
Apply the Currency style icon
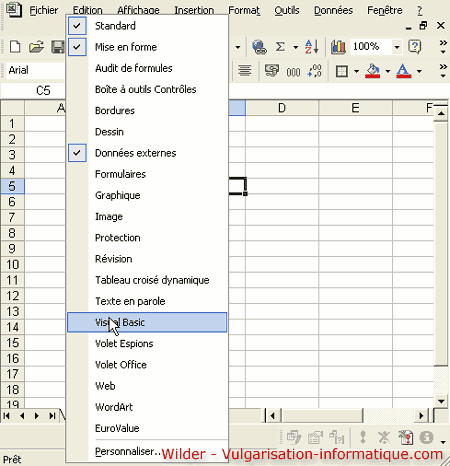click(x=272, y=71)
